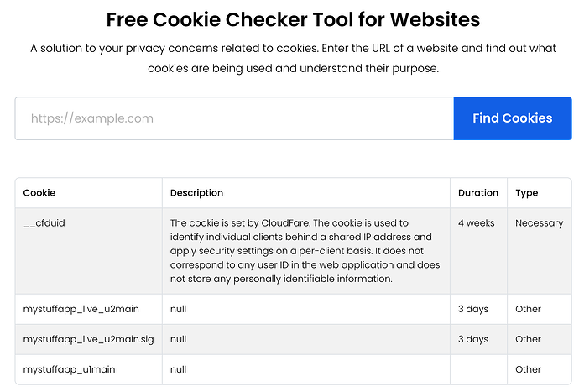Click the Free Cookie Checker Tool heading
This screenshot has height=392, width=579.
tap(293, 19)
